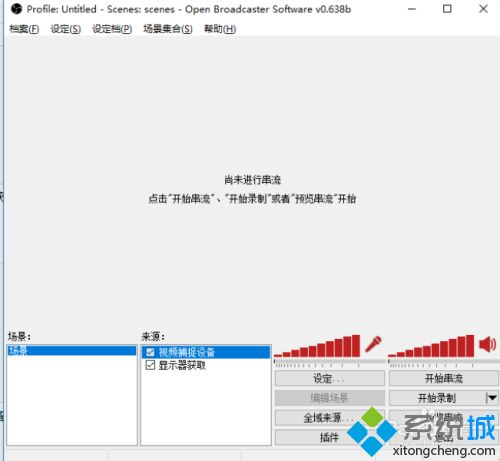Adjust the desktop speaker volume bar meter

[x=431, y=346]
